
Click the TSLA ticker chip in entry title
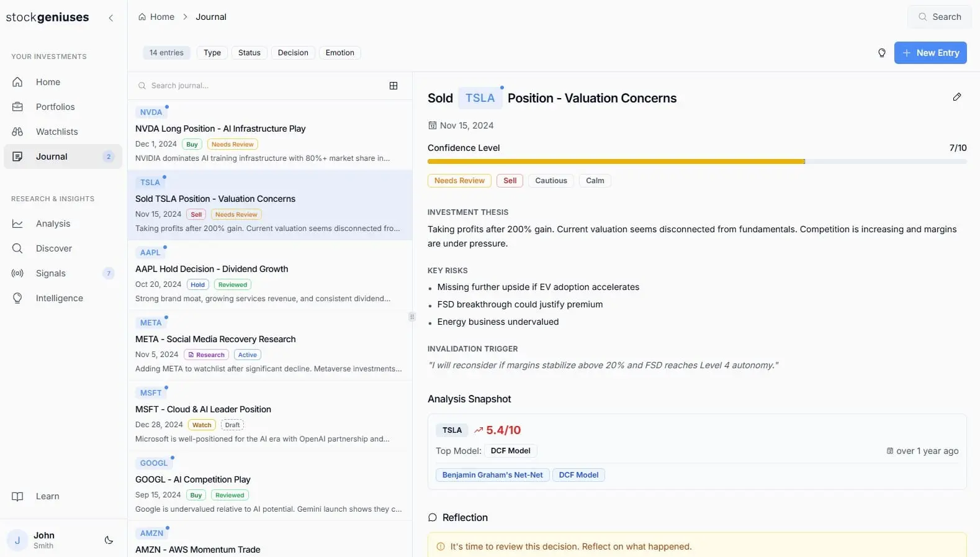480,98
